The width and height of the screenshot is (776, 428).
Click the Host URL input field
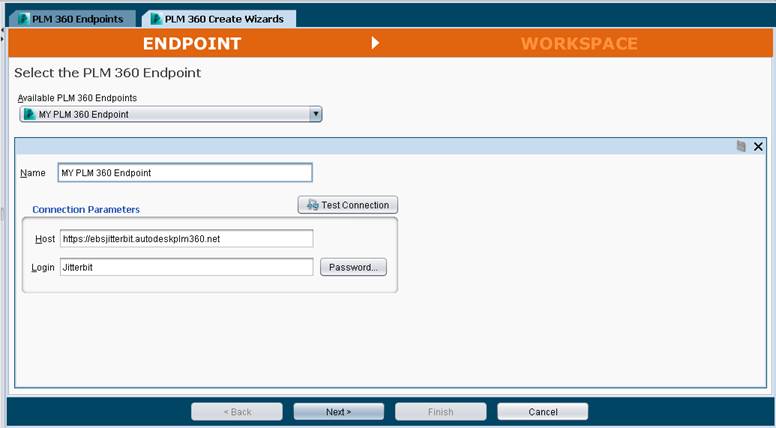tap(187, 238)
